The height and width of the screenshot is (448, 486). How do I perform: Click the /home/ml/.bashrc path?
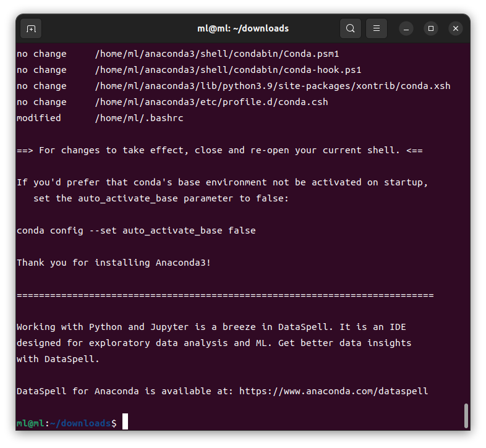139,119
